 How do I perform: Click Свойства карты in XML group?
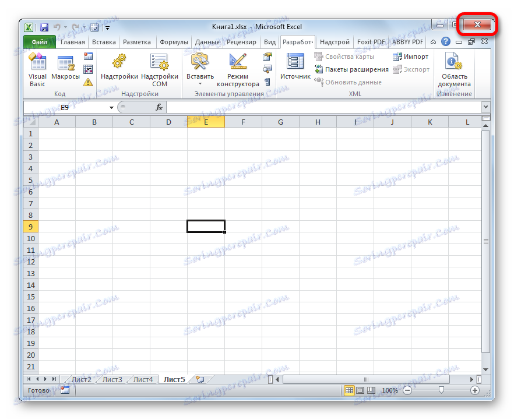[x=344, y=57]
